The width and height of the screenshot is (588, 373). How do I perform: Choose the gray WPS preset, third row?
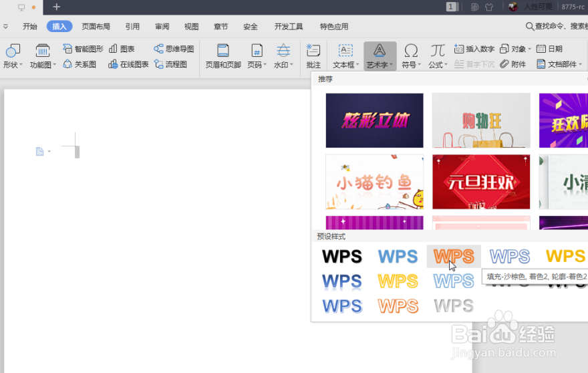point(454,306)
